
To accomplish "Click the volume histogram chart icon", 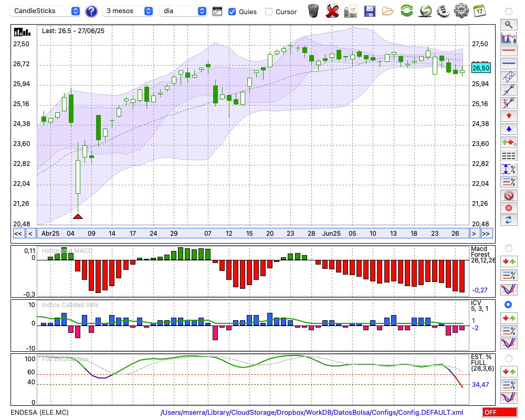I will tap(509, 37).
